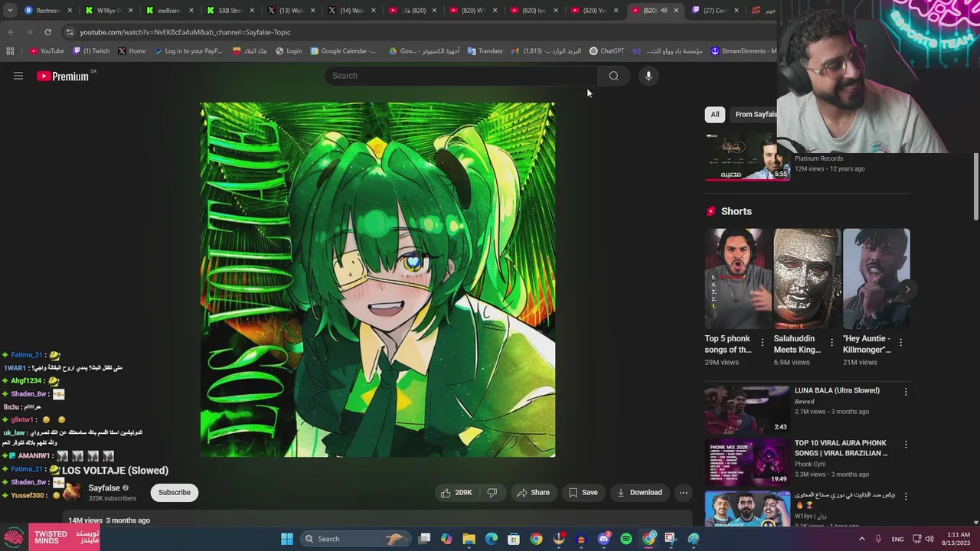Download the video
980x551 pixels.
639,492
